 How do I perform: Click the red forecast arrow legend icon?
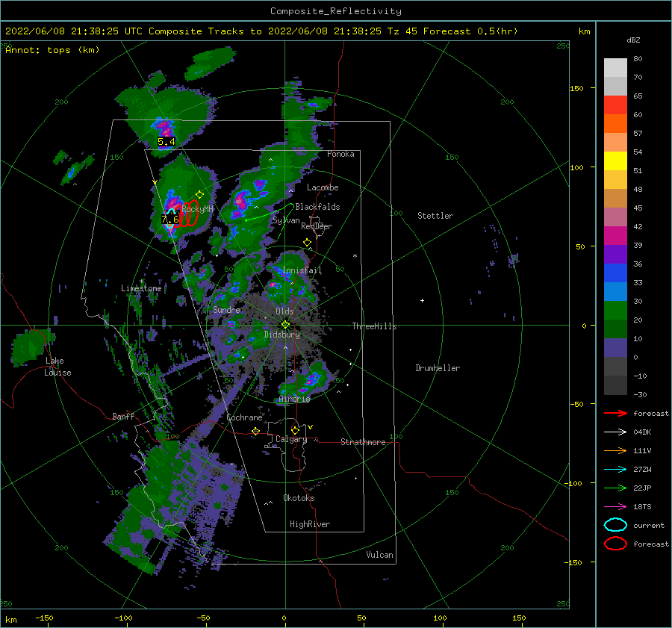pos(615,413)
